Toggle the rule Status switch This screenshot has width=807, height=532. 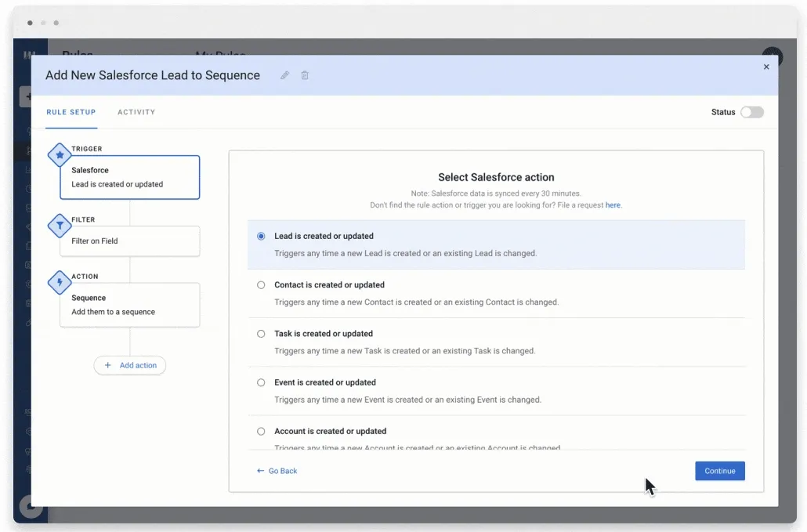click(752, 112)
